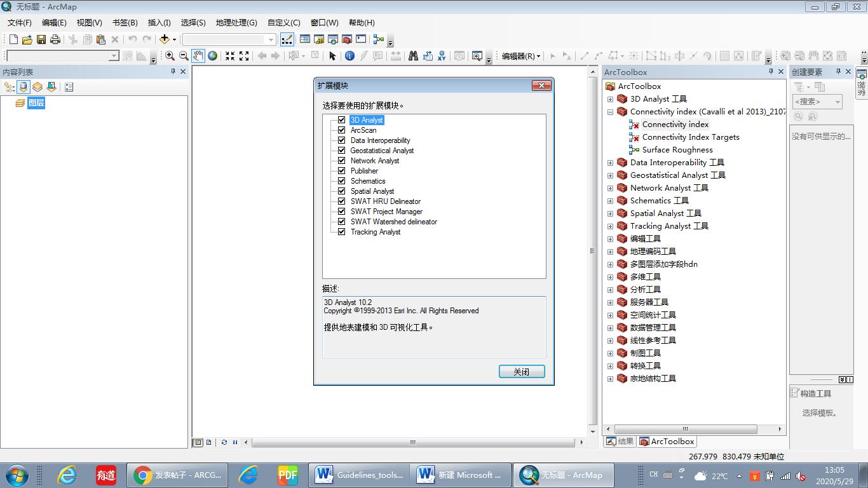
Task: Choose the Select Elements arrow tool
Action: 332,56
